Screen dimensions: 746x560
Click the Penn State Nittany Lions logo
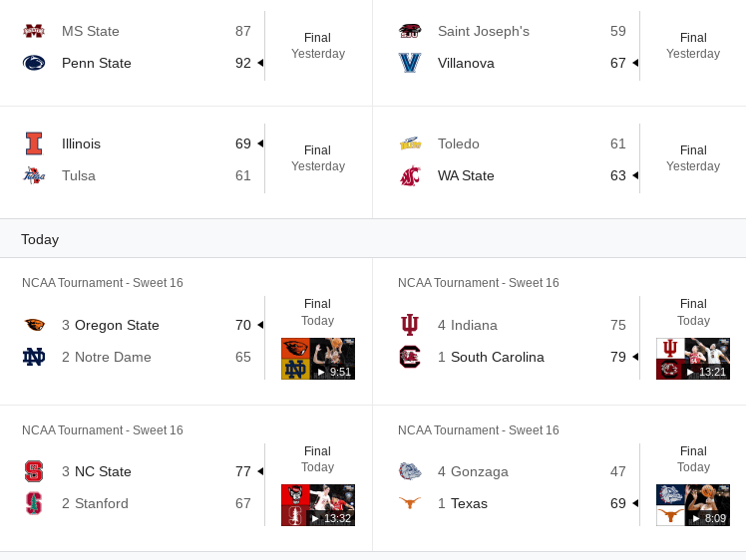(x=34, y=63)
